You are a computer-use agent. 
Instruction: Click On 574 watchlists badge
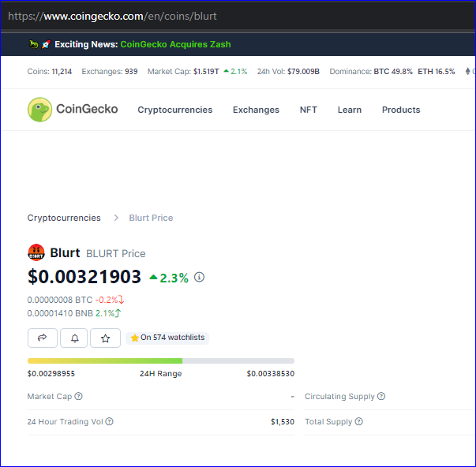point(167,338)
